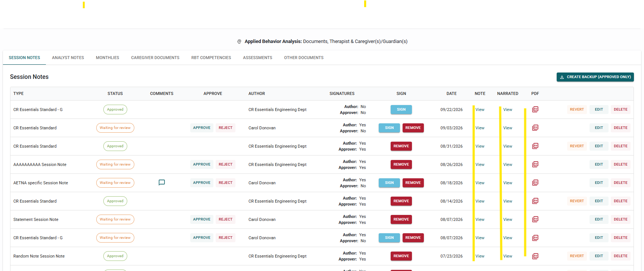The image size is (644, 271).
Task: Reject the AAAAAAAAAA Session Note
Action: 225,164
